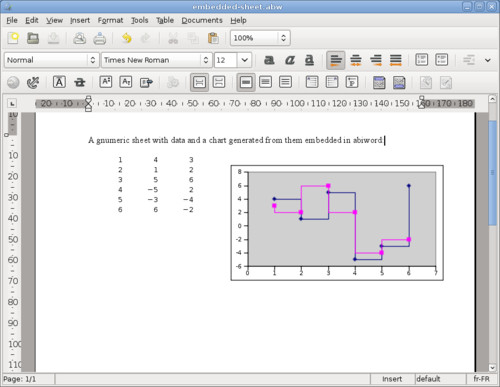
Task: Select double line spacing
Action: click(285, 82)
